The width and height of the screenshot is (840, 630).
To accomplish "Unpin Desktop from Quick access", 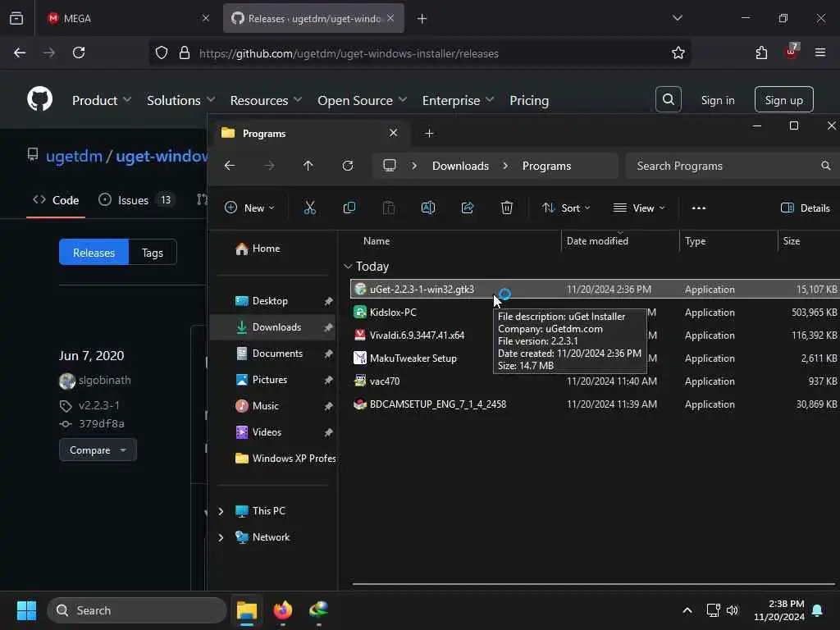I will (328, 301).
